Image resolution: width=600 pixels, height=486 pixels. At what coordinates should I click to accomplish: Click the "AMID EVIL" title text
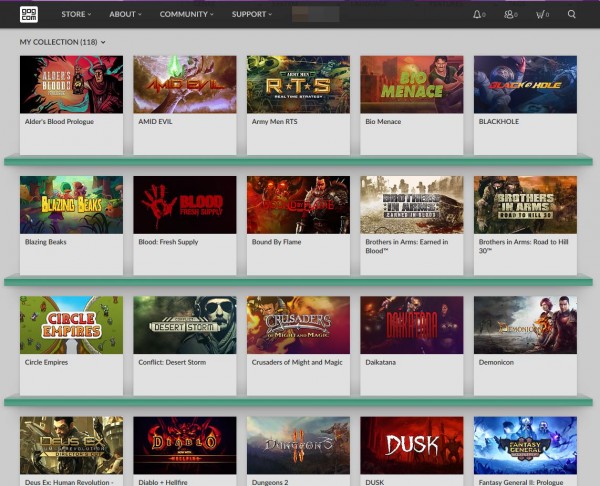(155, 122)
